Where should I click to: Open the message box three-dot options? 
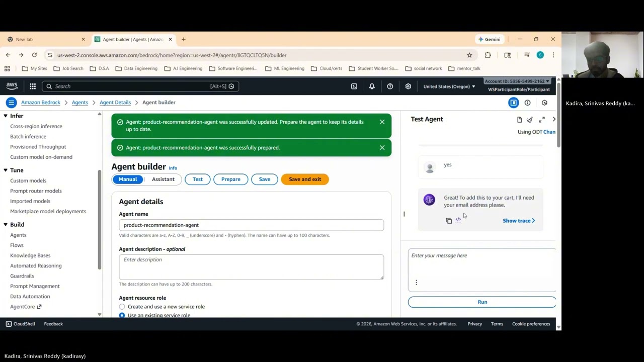(416, 283)
